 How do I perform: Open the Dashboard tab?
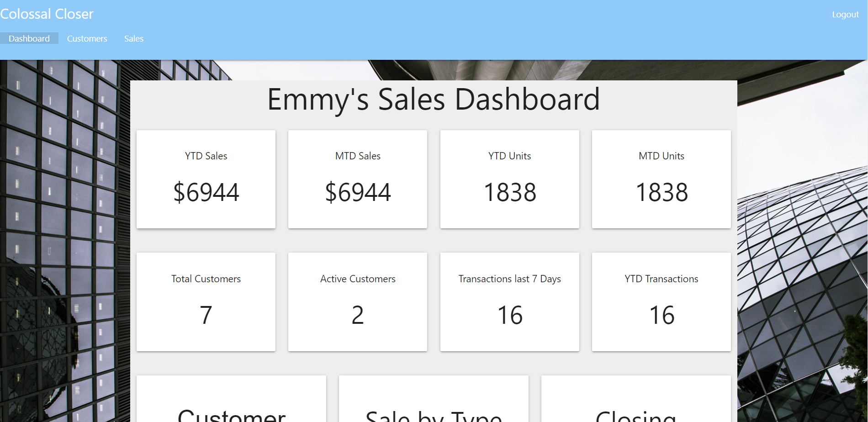[x=29, y=38]
